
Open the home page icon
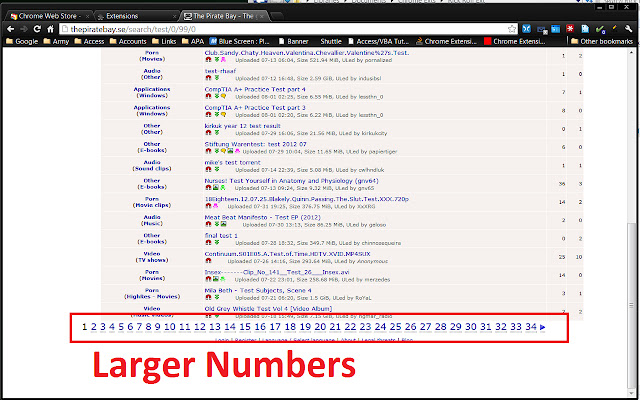[50, 29]
